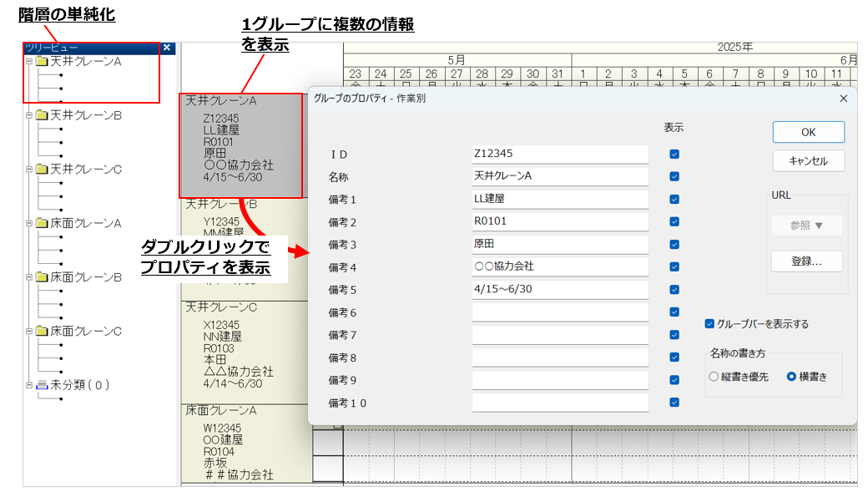Click the 天井クレーンC folder icon in tree
Screen dimensions: 868x497
(x=42, y=170)
